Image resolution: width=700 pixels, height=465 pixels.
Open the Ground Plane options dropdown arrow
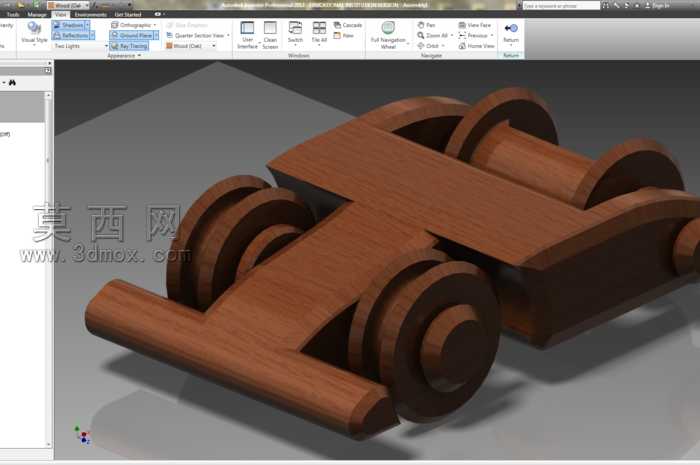156,35
